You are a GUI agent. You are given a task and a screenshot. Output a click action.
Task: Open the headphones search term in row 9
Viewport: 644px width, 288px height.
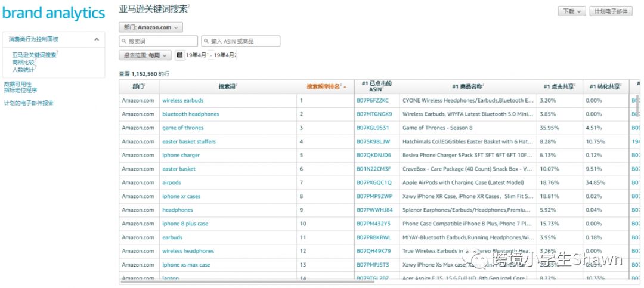(178, 210)
